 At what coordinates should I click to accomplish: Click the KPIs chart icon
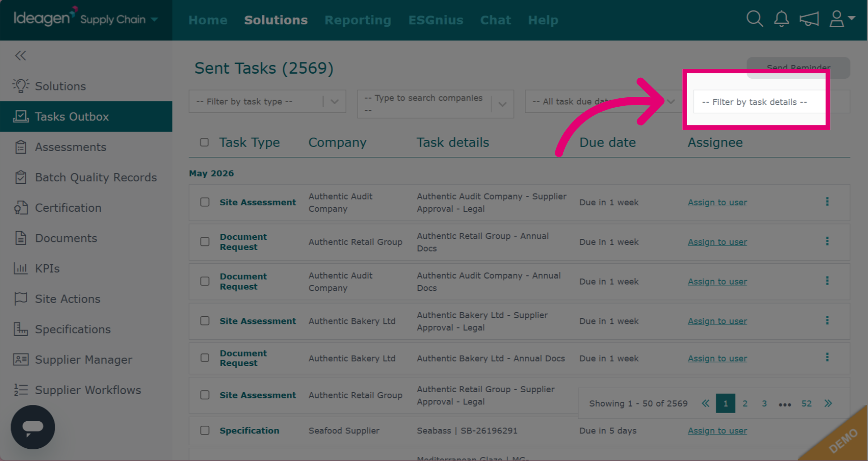(x=21, y=268)
